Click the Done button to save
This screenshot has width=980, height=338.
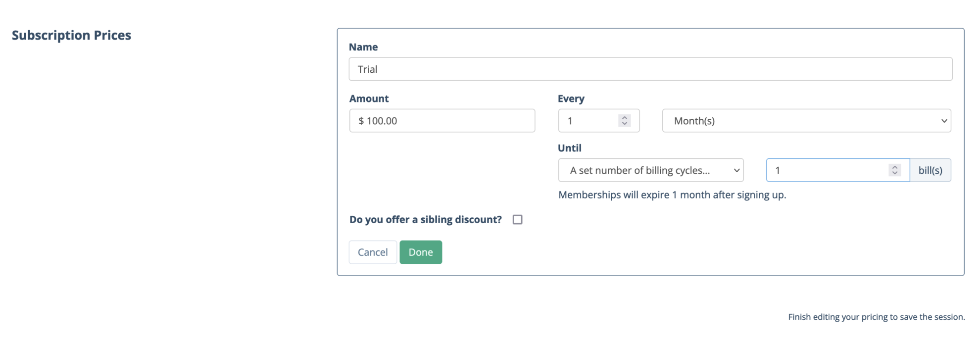pyautogui.click(x=420, y=252)
